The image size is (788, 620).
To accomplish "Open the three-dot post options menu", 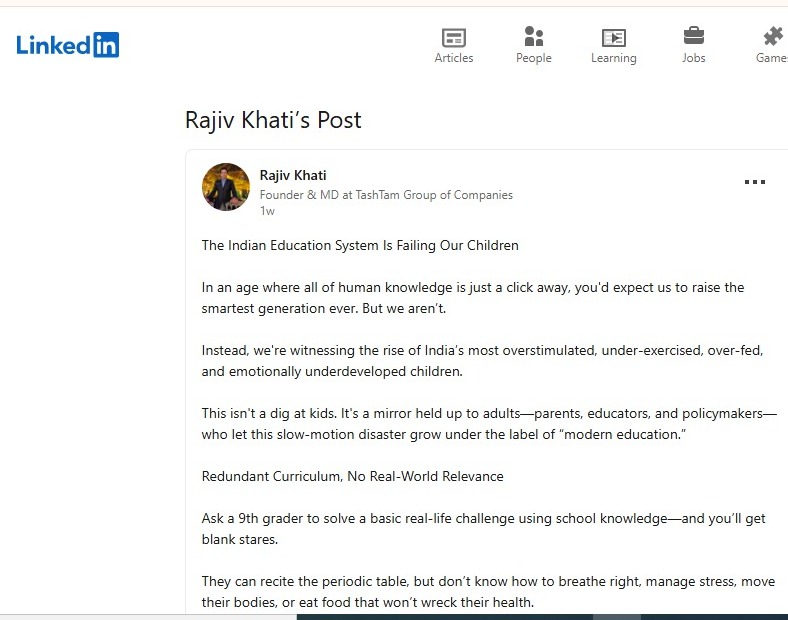I will pyautogui.click(x=755, y=182).
